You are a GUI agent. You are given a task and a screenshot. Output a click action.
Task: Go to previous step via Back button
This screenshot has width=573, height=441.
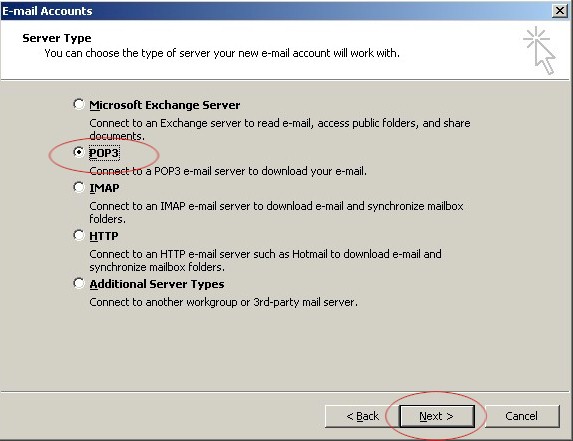tap(362, 416)
